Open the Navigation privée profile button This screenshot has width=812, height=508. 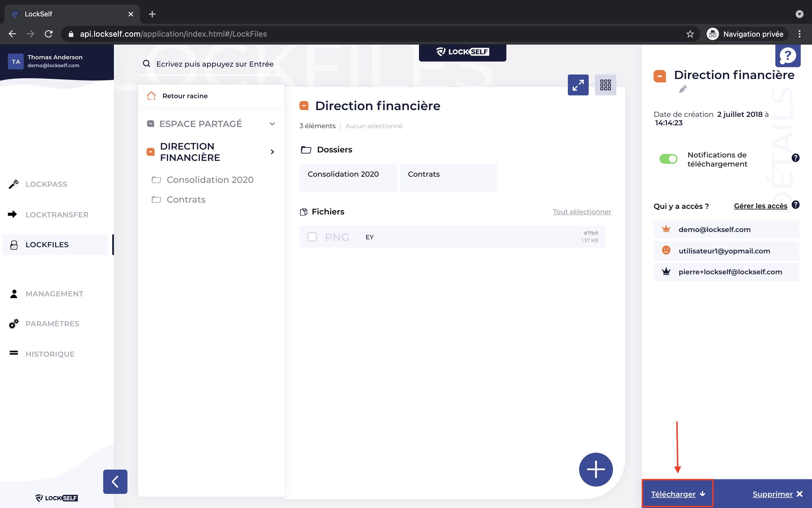(747, 34)
